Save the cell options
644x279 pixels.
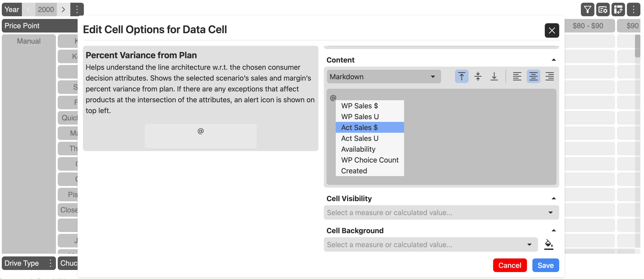pyautogui.click(x=545, y=265)
